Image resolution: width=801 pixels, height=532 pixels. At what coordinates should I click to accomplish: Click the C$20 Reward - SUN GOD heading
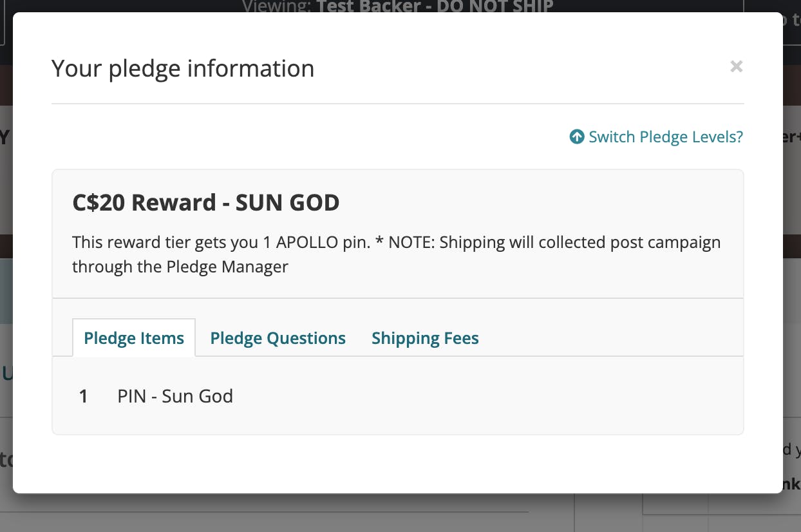tap(205, 203)
